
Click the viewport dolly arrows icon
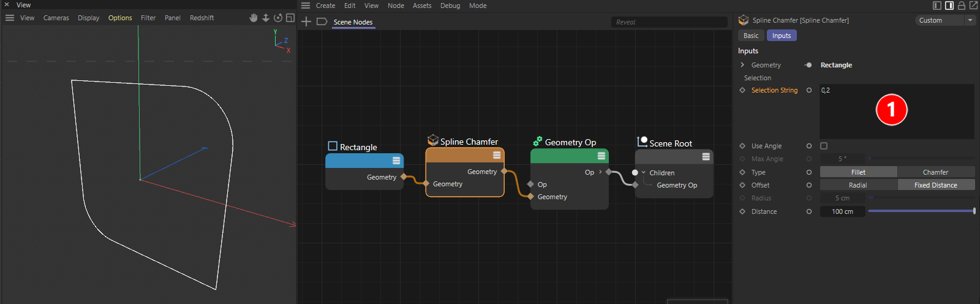coord(266,18)
